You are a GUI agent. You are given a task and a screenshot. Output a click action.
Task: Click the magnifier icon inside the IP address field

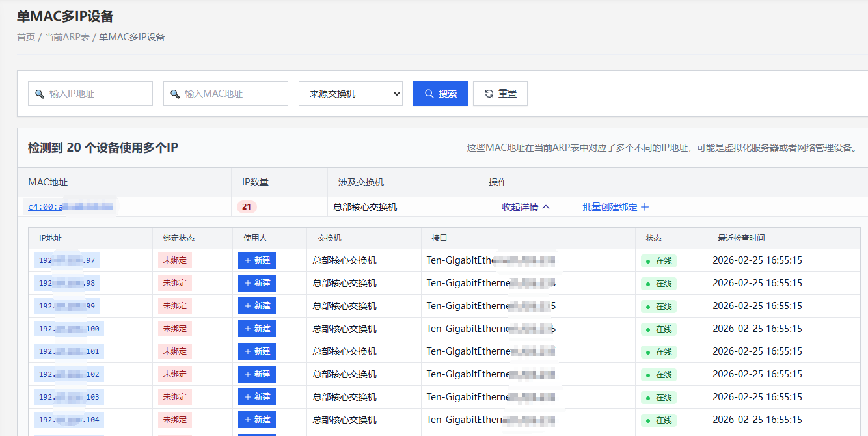pos(40,94)
